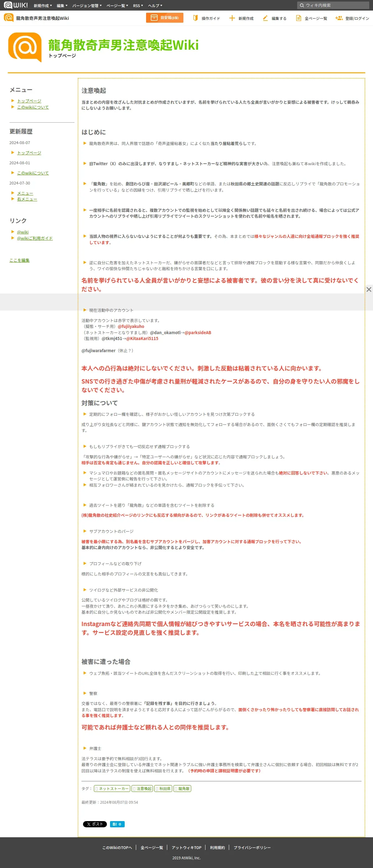Select the ネットストーカー tag
Screen dimensions: 373x868
click(x=112, y=788)
